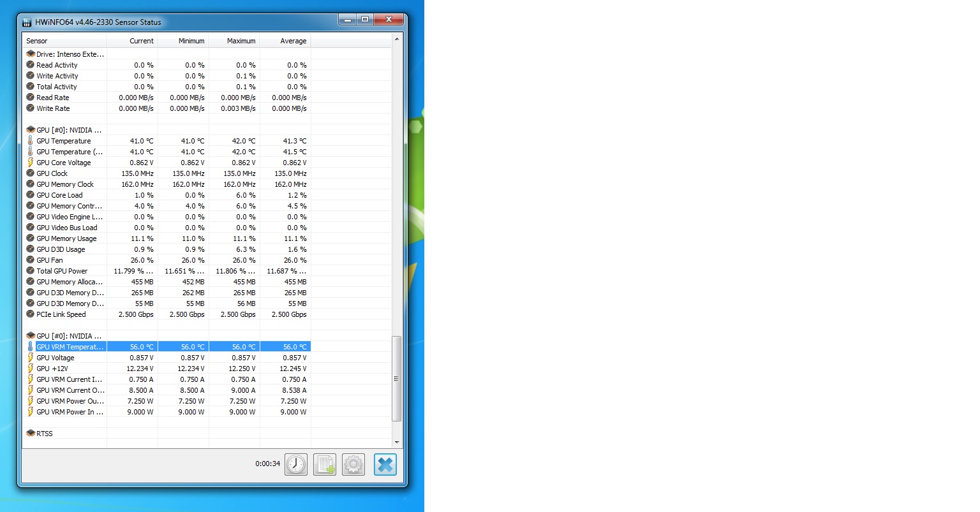The width and height of the screenshot is (980, 512).
Task: Click the lightning icon beside GPU +12V
Action: pos(30,369)
